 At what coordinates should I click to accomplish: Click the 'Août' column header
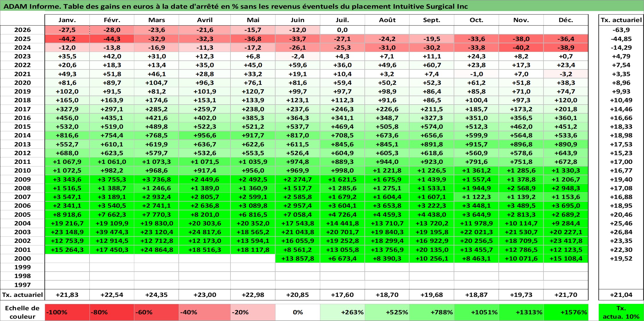(387, 20)
